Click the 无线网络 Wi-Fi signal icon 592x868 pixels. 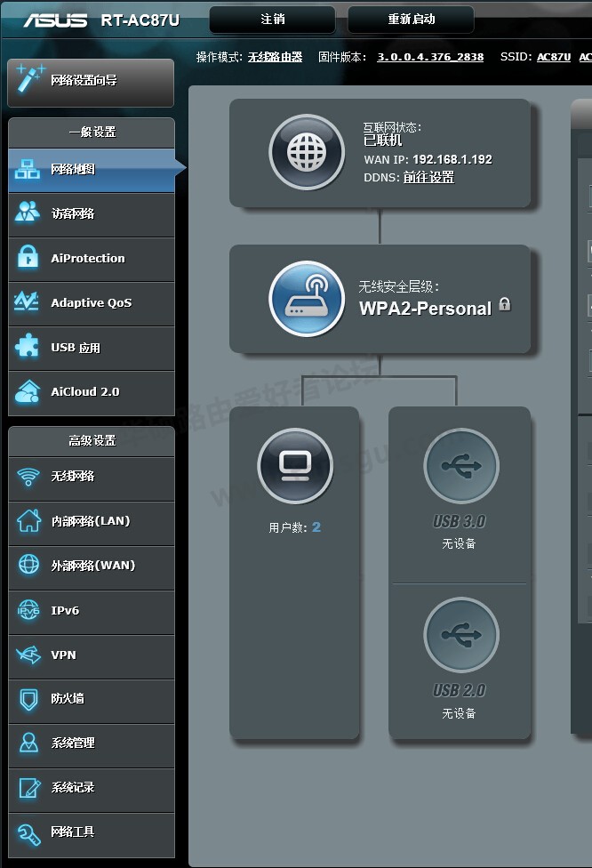[28, 476]
